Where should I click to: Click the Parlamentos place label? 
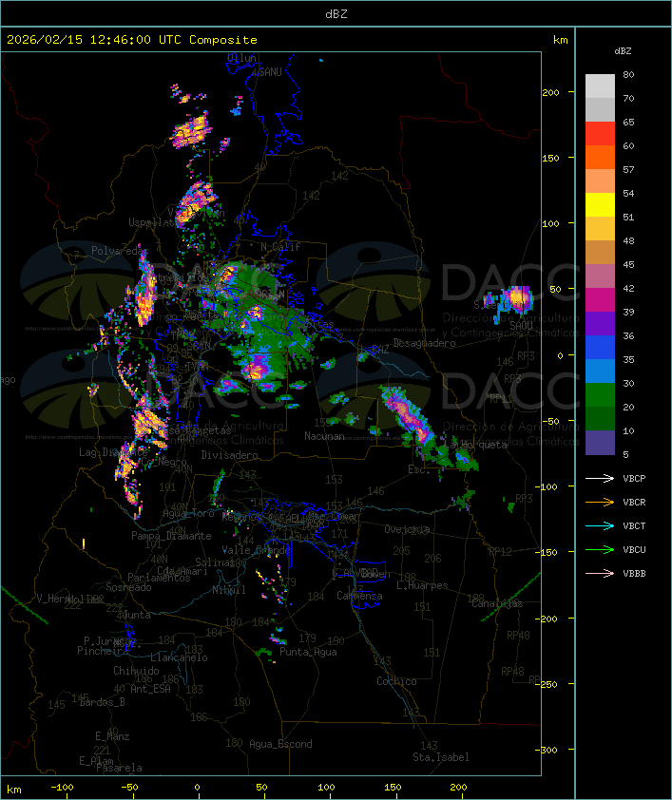159,578
